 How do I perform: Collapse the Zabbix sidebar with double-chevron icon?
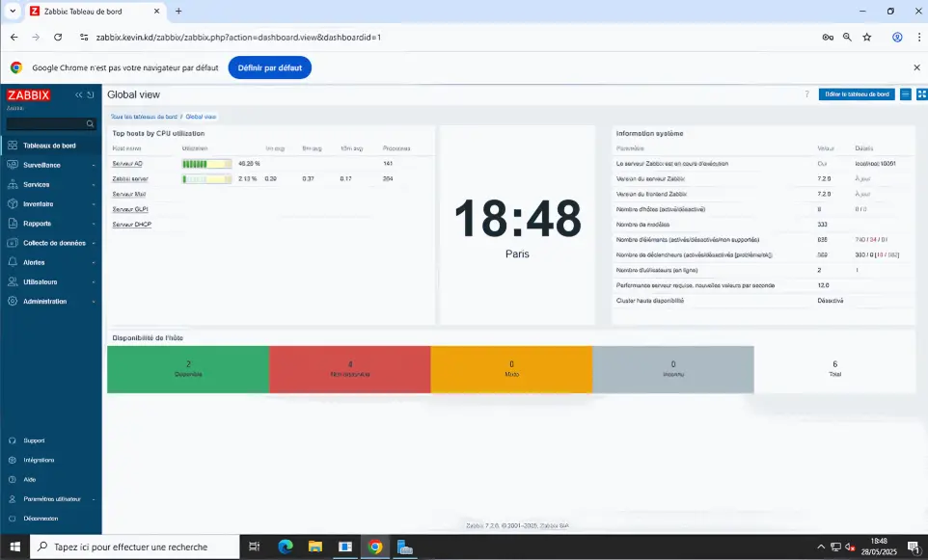[79, 95]
